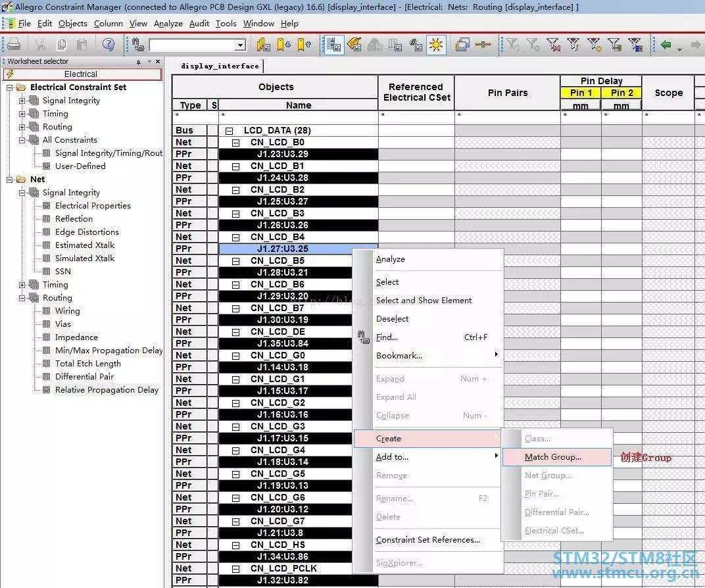Screen dimensions: 705x588
Task: Select the J1.27:U3.25 pin pair row
Action: (x=298, y=249)
